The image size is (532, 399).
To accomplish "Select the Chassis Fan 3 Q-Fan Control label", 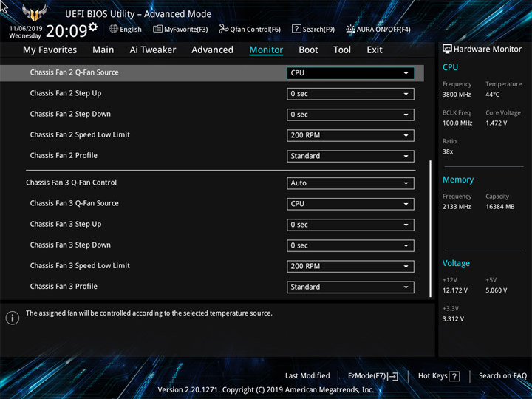I will pyautogui.click(x=71, y=183).
